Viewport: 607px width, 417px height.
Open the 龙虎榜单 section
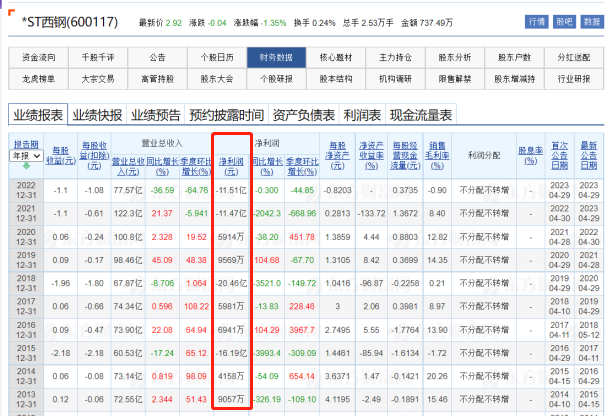(38, 79)
